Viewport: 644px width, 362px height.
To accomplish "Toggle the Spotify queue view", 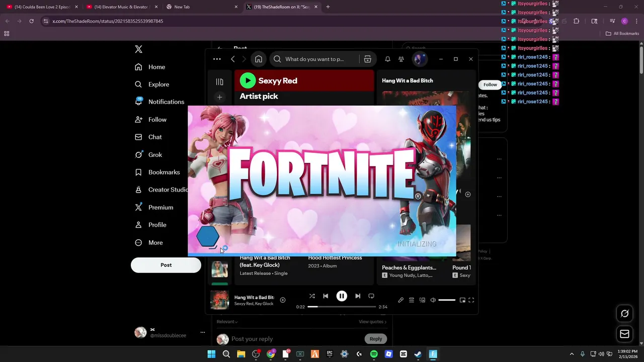I will click(x=412, y=300).
